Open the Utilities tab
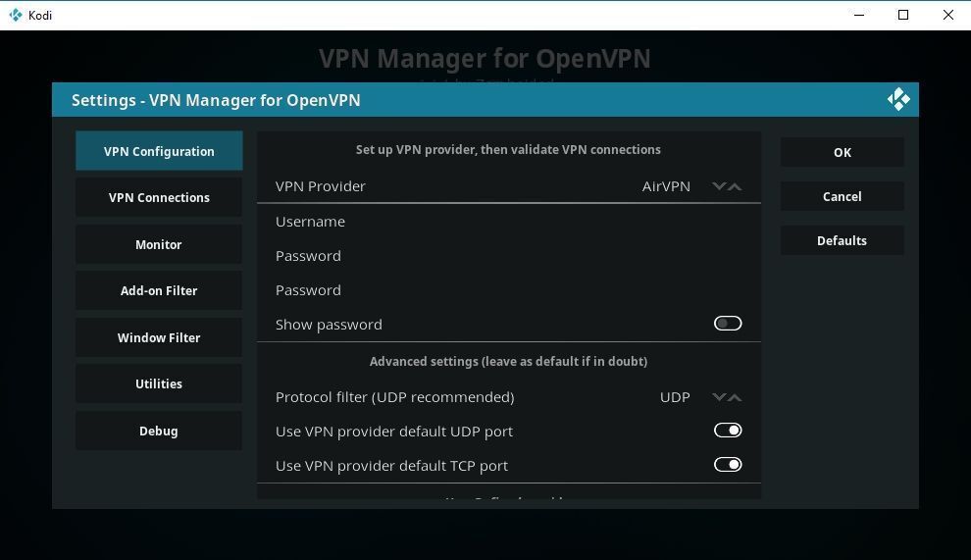The width and height of the screenshot is (971, 560). point(159,383)
